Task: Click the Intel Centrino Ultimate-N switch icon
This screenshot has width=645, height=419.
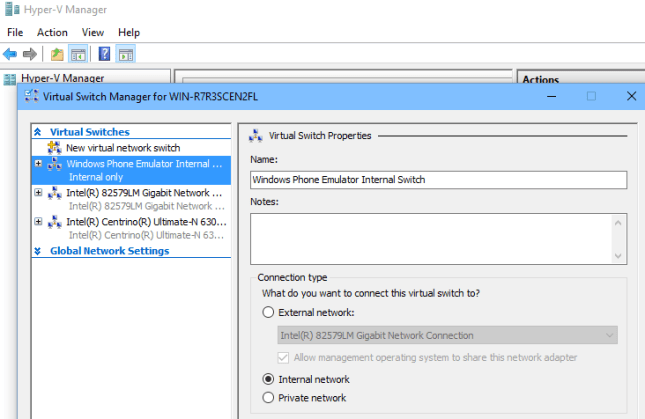Action: [x=54, y=221]
